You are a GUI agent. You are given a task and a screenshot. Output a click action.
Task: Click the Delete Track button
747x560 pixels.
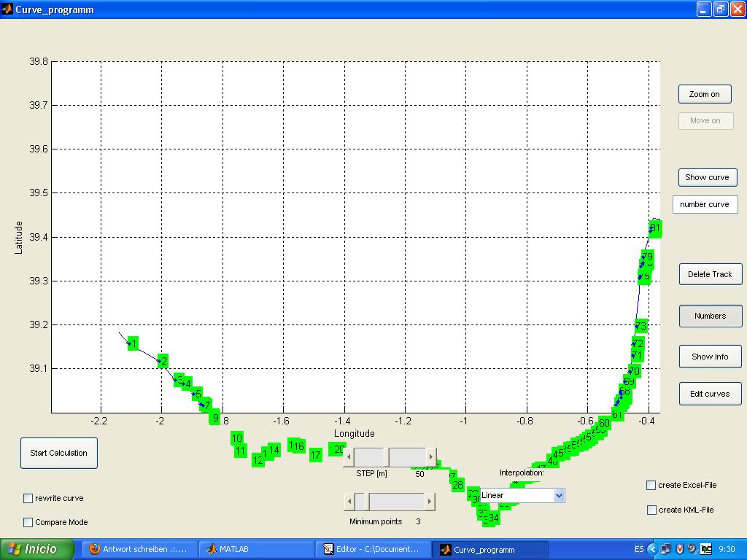pos(710,274)
